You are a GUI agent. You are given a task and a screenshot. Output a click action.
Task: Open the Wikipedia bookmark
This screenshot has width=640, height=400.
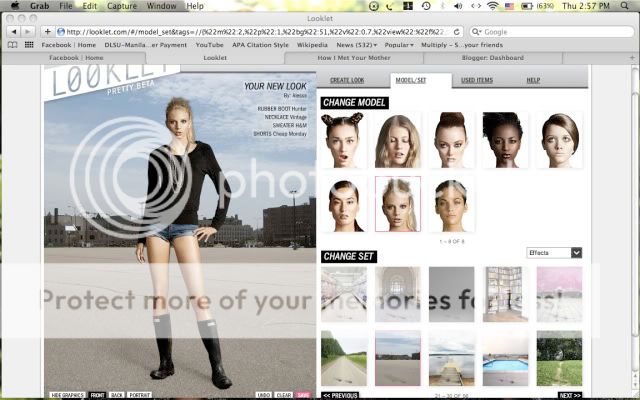(312, 45)
